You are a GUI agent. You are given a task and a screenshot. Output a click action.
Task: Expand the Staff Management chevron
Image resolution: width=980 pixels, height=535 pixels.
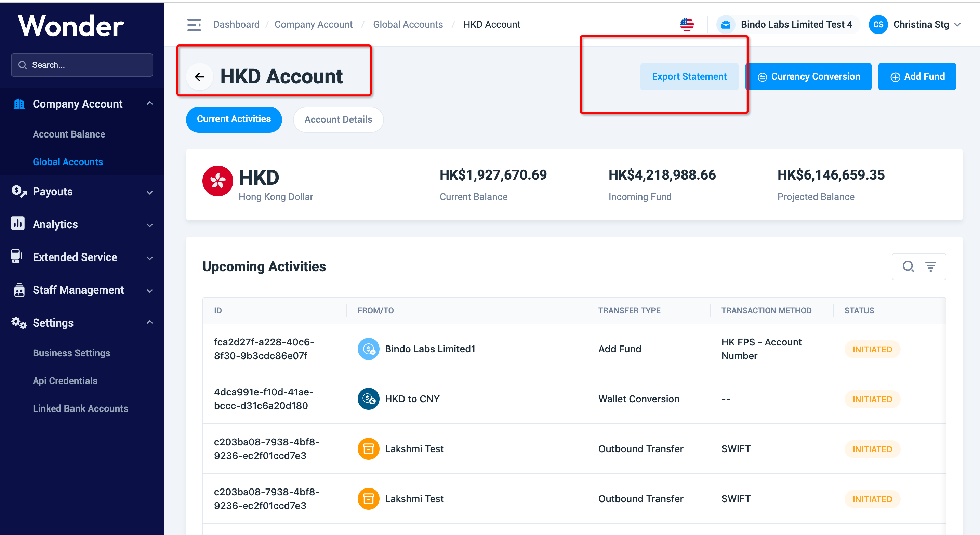point(150,291)
